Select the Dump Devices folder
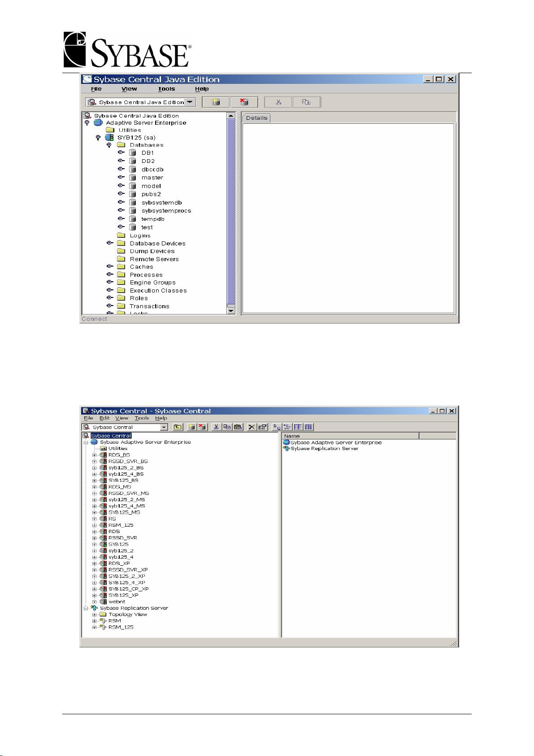This screenshot has height=756, width=534. (152, 251)
